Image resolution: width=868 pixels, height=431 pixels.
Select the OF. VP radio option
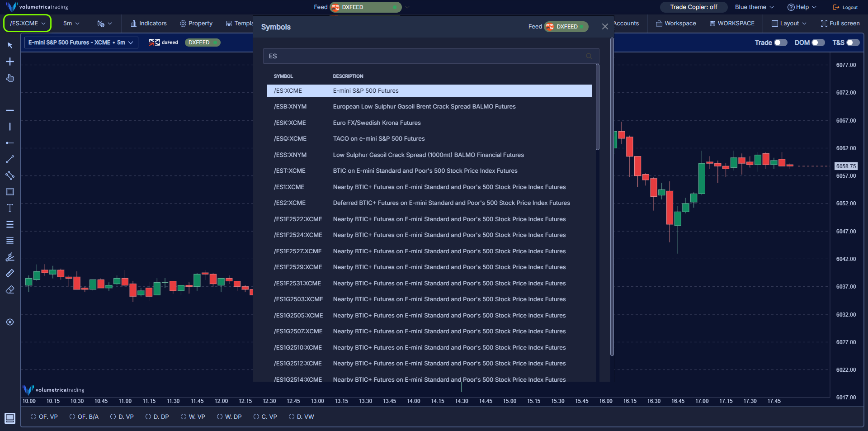pos(44,417)
